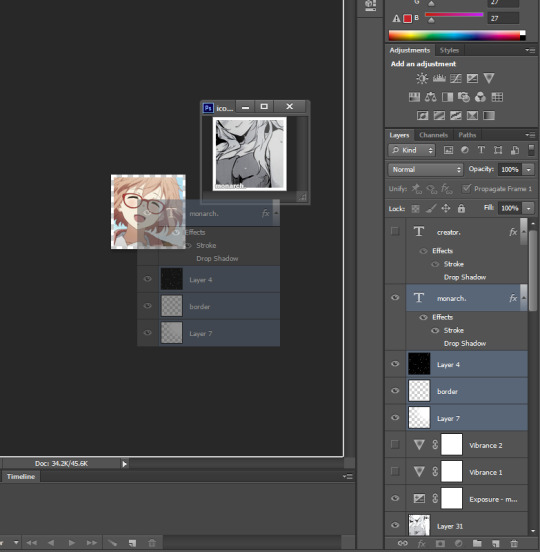This screenshot has width=540, height=552.
Task: Create new fill or adjustment layer
Action: coord(458,543)
